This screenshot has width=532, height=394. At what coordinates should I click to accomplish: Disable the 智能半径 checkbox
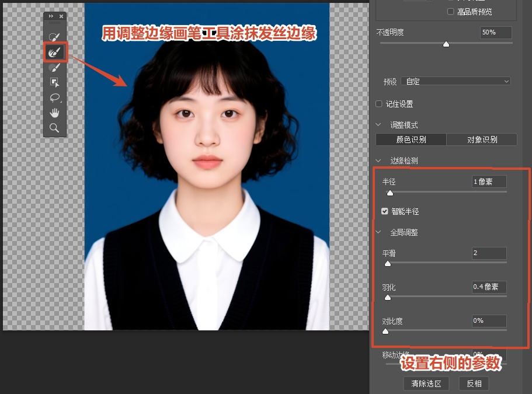click(384, 212)
